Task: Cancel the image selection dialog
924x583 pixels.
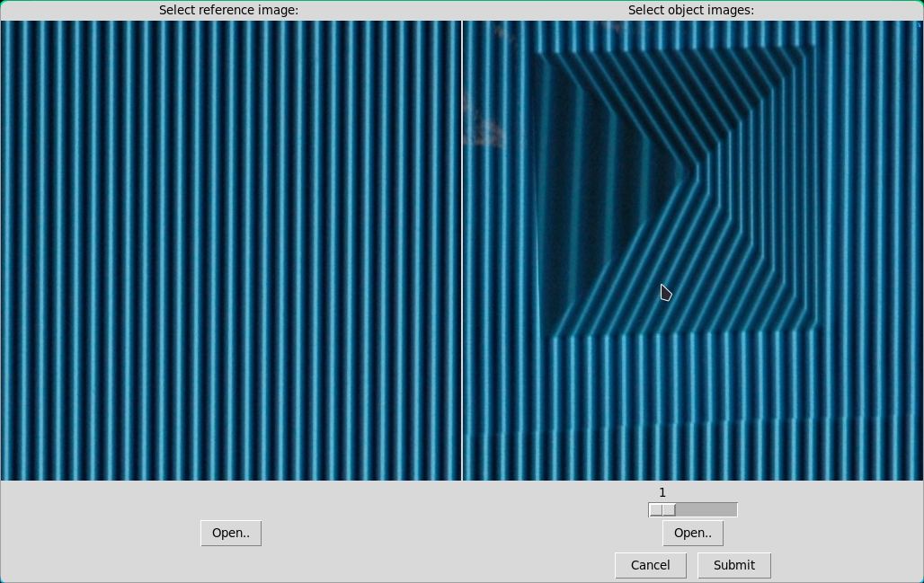Action: click(651, 565)
